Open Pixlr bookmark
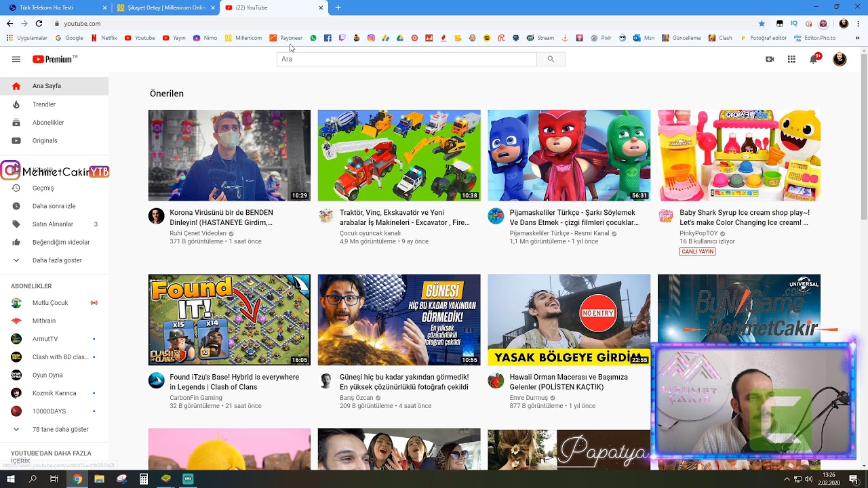Image resolution: width=868 pixels, height=488 pixels. (601, 38)
